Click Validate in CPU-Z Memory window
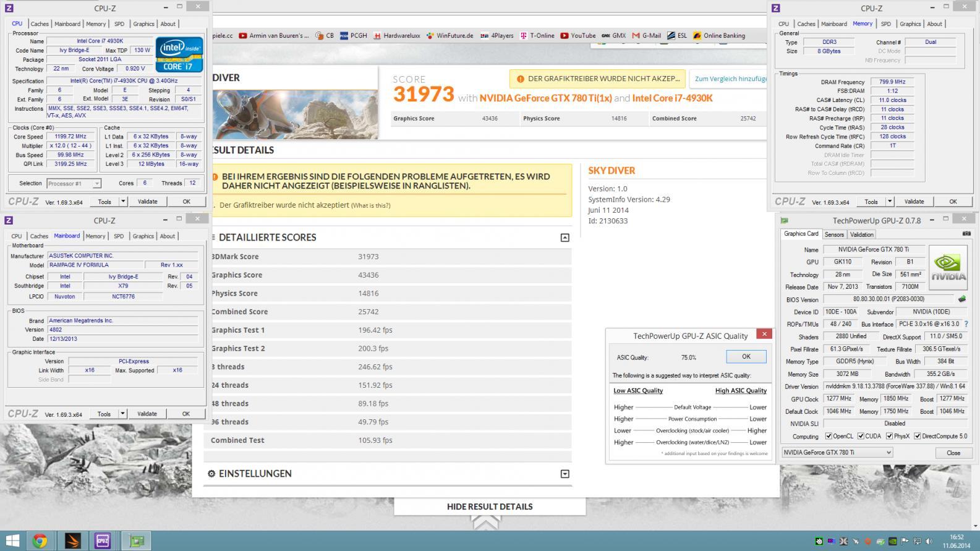The width and height of the screenshot is (980, 551). click(x=914, y=202)
